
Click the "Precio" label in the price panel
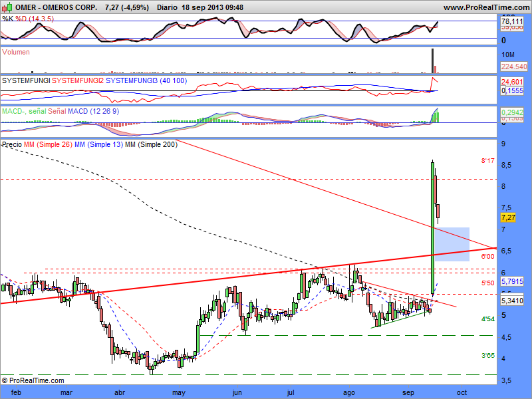coord(12,144)
